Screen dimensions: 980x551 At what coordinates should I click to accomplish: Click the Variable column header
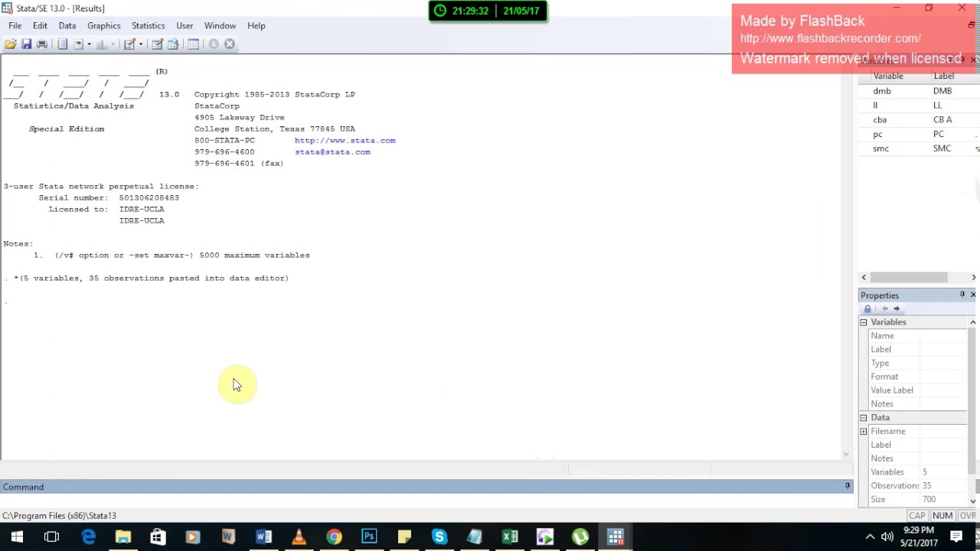[888, 76]
